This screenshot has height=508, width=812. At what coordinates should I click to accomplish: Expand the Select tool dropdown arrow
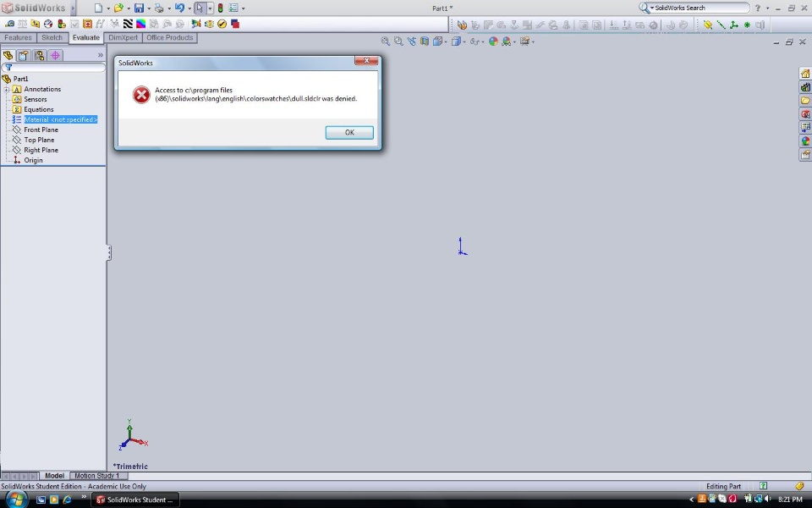coord(210,8)
